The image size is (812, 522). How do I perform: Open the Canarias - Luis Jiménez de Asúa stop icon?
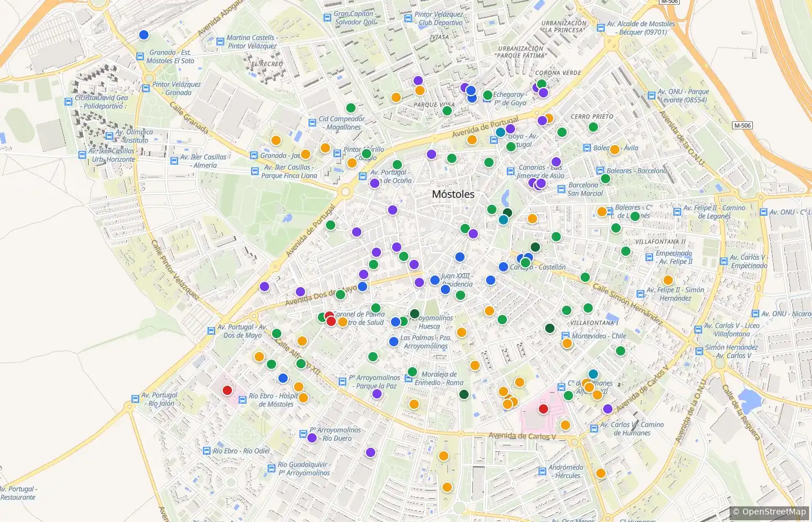(x=510, y=171)
